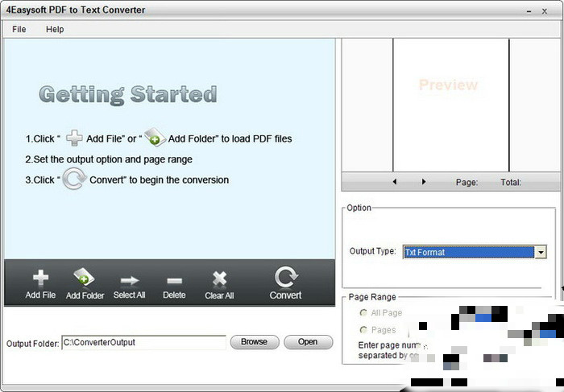Minimize the converter window
This screenshot has width=564, height=392.
(529, 11)
